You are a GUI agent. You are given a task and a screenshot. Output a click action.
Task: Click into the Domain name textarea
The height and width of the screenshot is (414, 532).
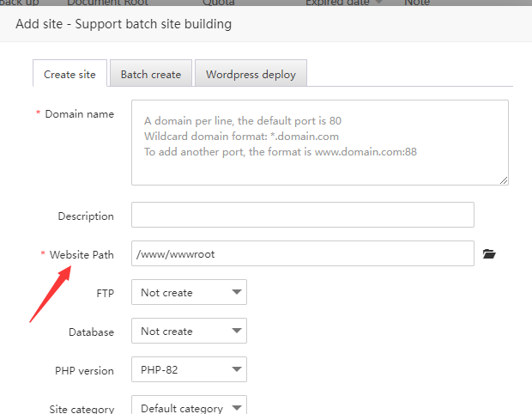(x=319, y=143)
